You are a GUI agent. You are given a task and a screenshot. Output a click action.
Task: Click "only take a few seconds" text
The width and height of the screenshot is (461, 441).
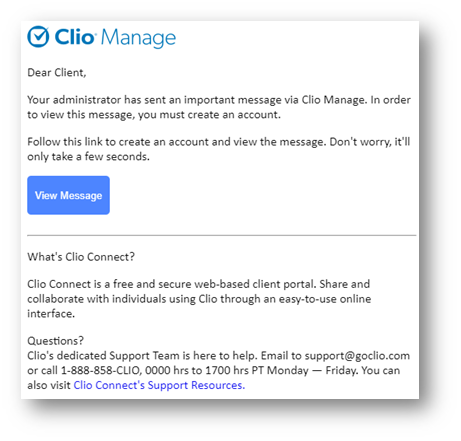coord(88,157)
